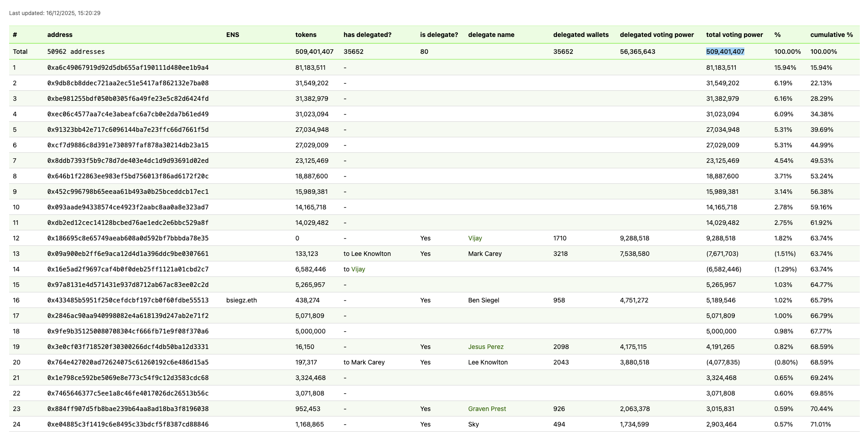Screen dimensions: 868x432
Task: Click the address column header
Action: 60,35
